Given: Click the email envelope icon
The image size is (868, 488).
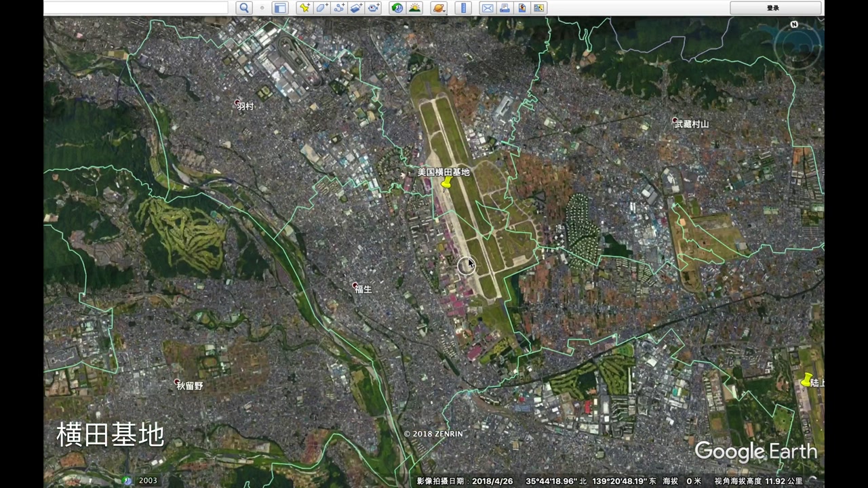Looking at the screenshot, I should pyautogui.click(x=487, y=8).
